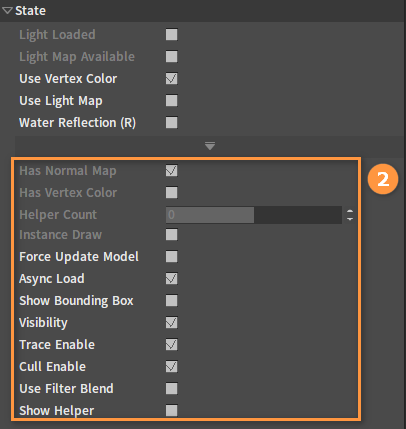This screenshot has width=406, height=429.
Task: Click the advanced options collapse arrow divider
Action: tap(210, 146)
